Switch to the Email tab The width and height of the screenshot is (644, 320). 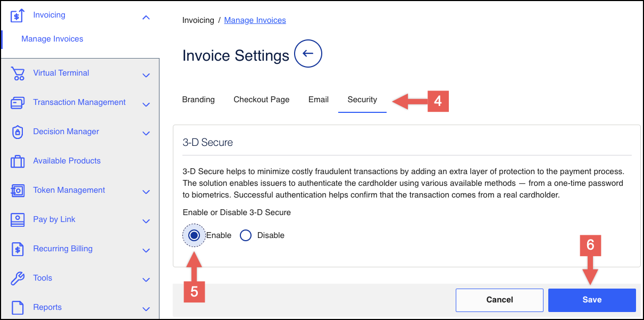(x=319, y=100)
